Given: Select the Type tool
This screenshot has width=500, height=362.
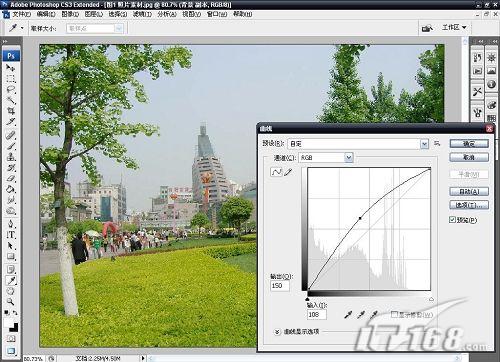Looking at the screenshot, I should [11, 235].
